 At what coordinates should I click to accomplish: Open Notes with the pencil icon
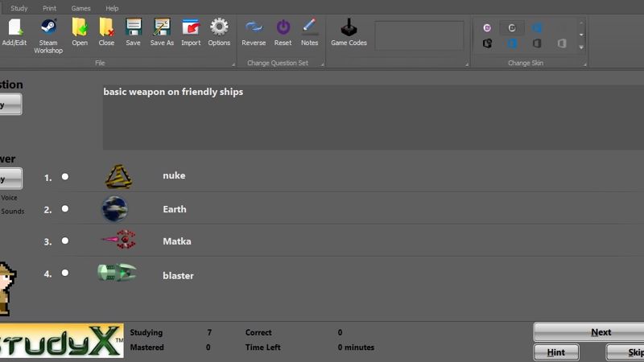(x=309, y=32)
